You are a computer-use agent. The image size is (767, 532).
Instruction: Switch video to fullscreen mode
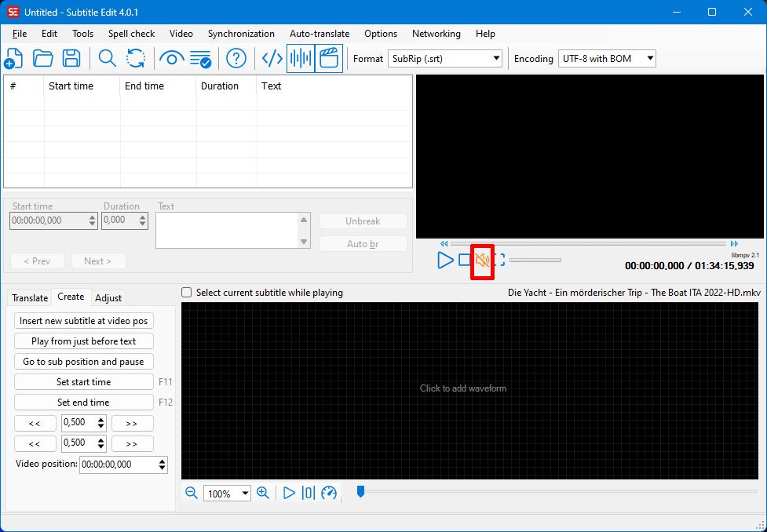tap(499, 261)
